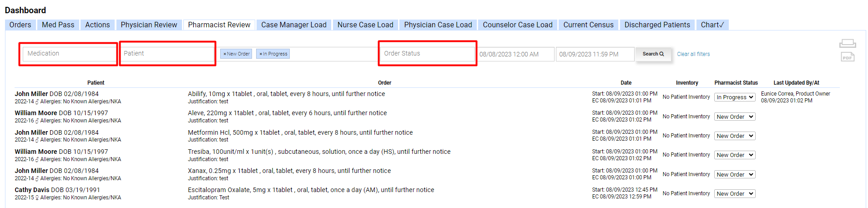Viewport: 868px width, 208px height.
Task: Export the list using the PDF icon
Action: click(847, 57)
